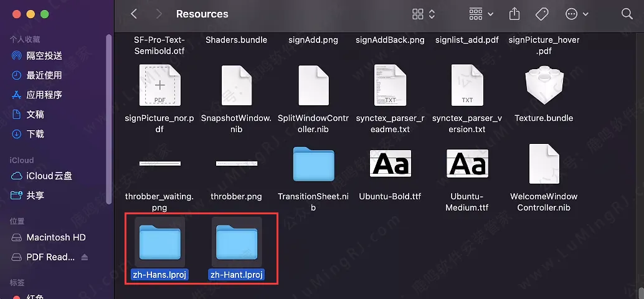Screen dimensions: 644x299
Task: Select the TransitionSheet.nib folder icon
Action: 313,164
